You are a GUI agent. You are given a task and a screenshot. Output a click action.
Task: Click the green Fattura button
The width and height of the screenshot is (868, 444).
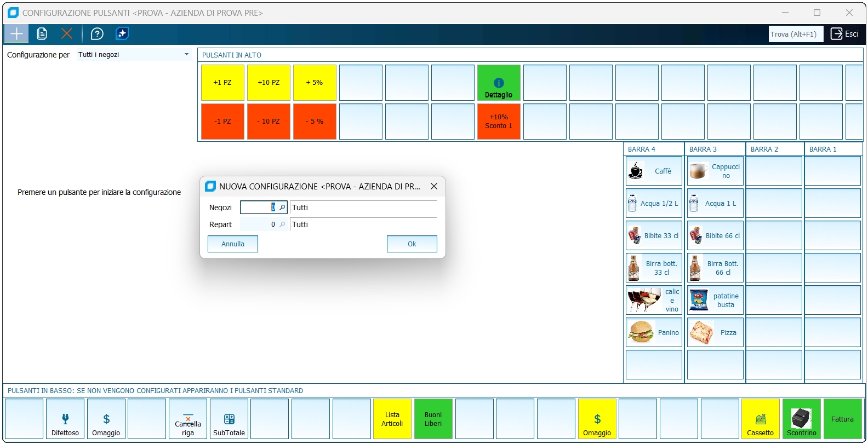tap(843, 419)
